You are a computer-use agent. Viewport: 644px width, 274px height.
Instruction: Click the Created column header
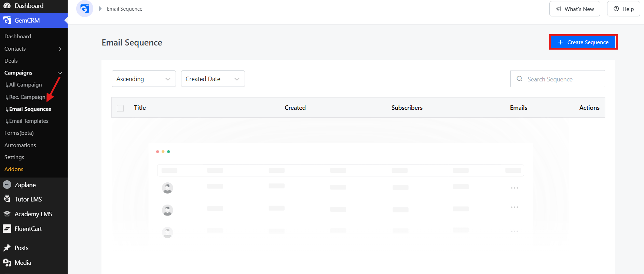[x=295, y=108]
